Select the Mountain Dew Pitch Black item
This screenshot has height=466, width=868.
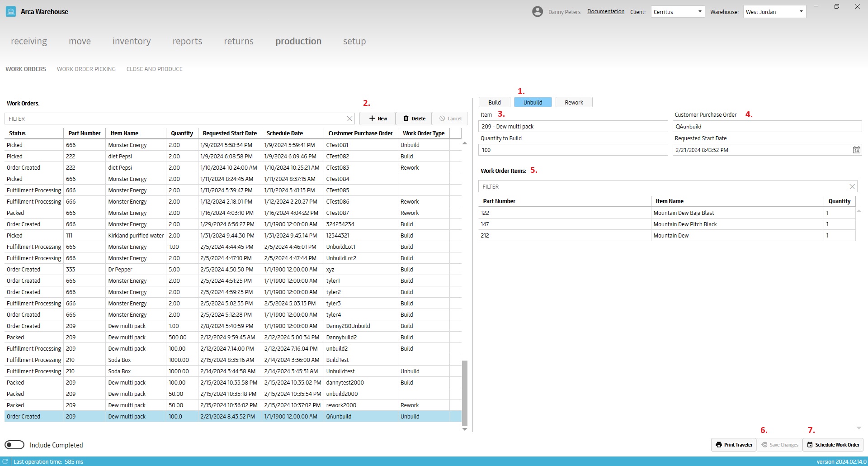[x=667, y=224]
